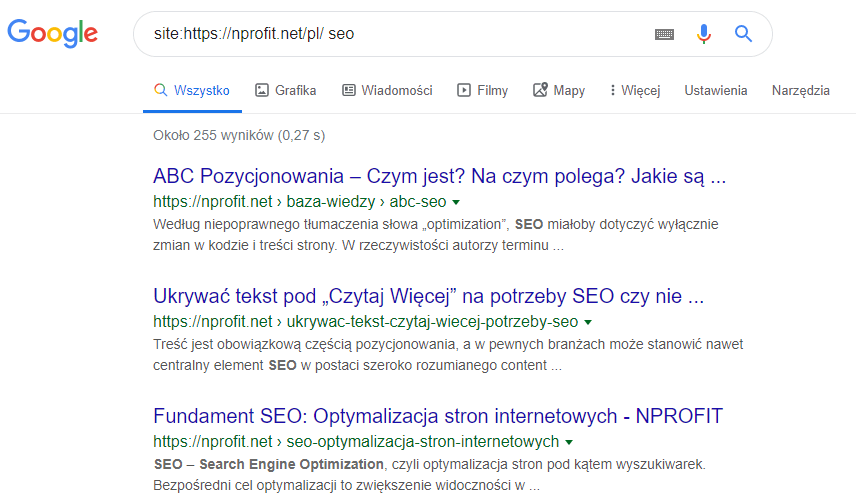
Task: Expand arrow beside ukrywac-tekst-czytaj-wiecej URL
Action: tap(588, 322)
